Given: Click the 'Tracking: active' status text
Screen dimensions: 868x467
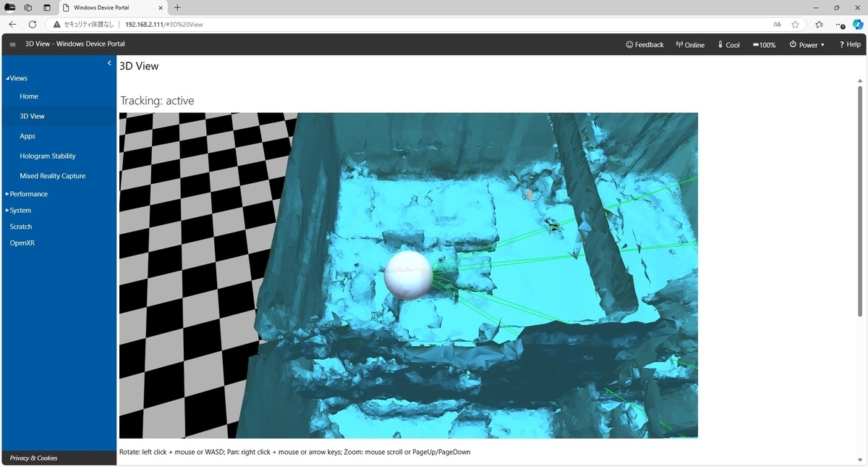Looking at the screenshot, I should tap(157, 101).
